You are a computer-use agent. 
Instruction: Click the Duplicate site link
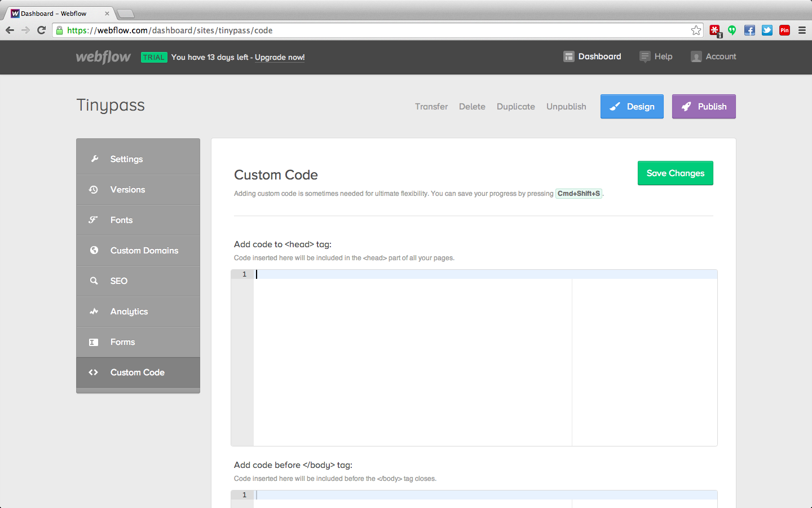tap(515, 107)
